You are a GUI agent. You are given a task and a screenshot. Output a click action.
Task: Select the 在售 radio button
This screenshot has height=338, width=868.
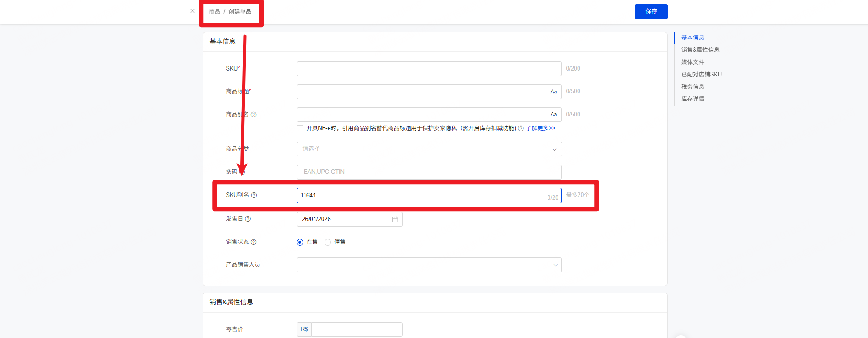click(x=300, y=242)
